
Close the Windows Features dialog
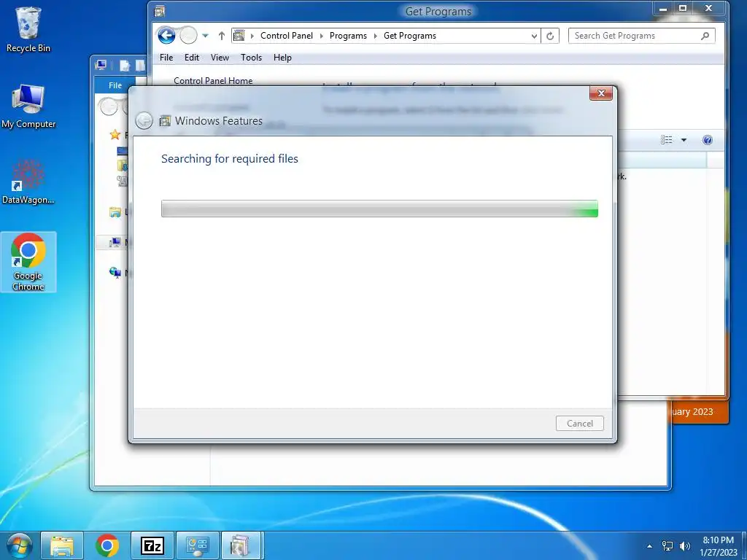click(x=601, y=93)
